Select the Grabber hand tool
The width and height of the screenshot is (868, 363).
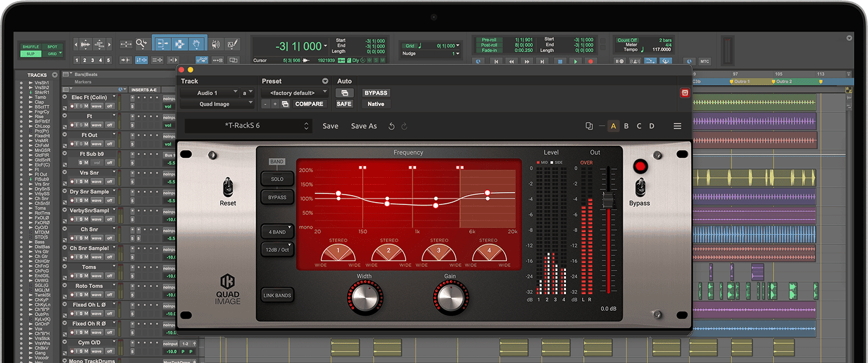[x=197, y=44]
